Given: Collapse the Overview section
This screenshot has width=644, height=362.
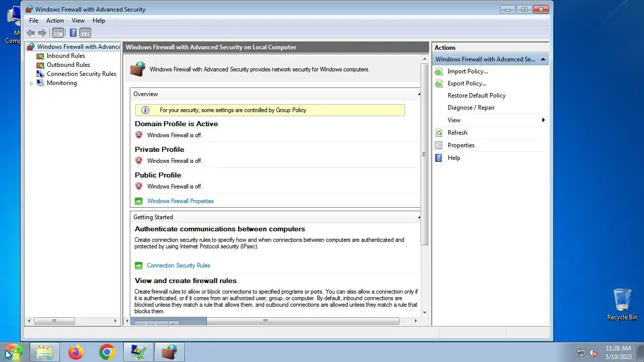Looking at the screenshot, I should click(x=419, y=94).
